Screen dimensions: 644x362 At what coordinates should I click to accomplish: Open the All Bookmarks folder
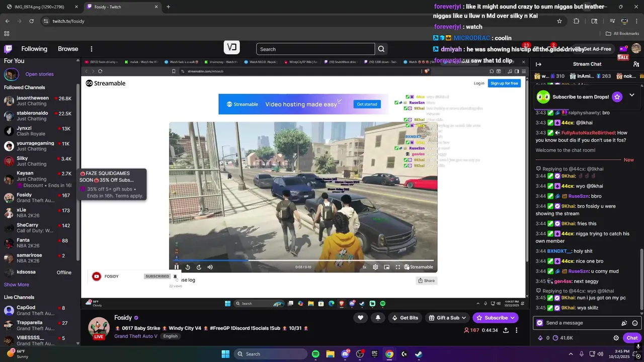[622, 34]
